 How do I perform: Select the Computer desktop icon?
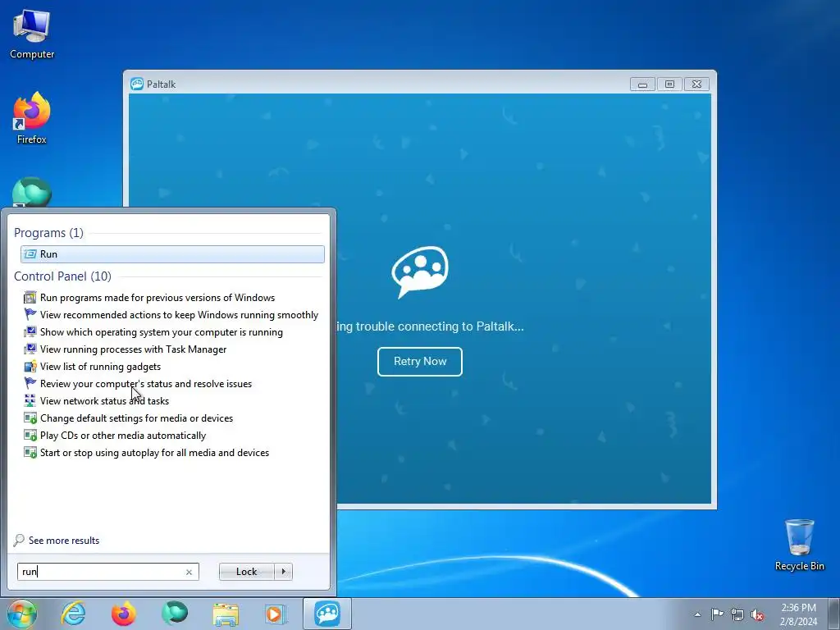coord(32,34)
